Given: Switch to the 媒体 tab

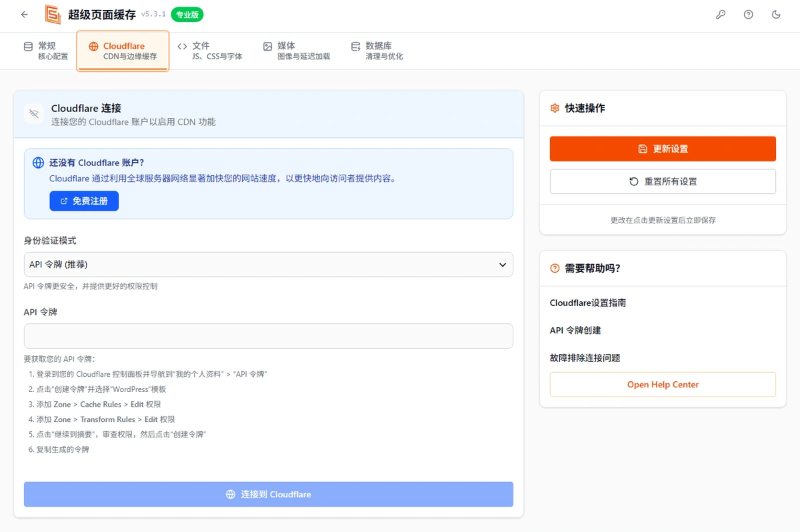Looking at the screenshot, I should point(297,51).
